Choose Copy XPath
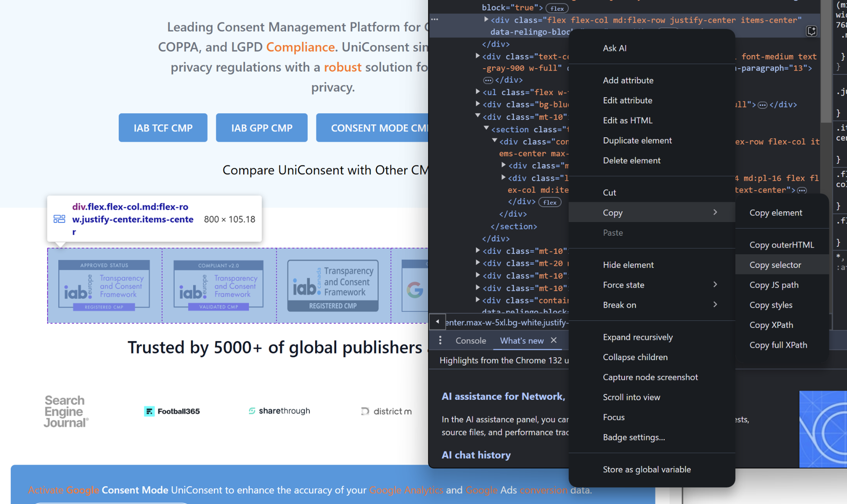 coord(782,325)
